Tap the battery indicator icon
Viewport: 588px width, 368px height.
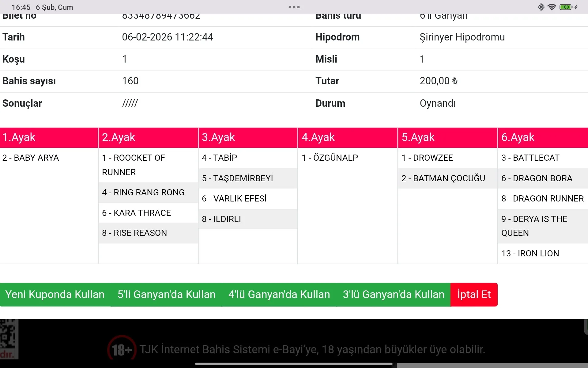coord(566,7)
